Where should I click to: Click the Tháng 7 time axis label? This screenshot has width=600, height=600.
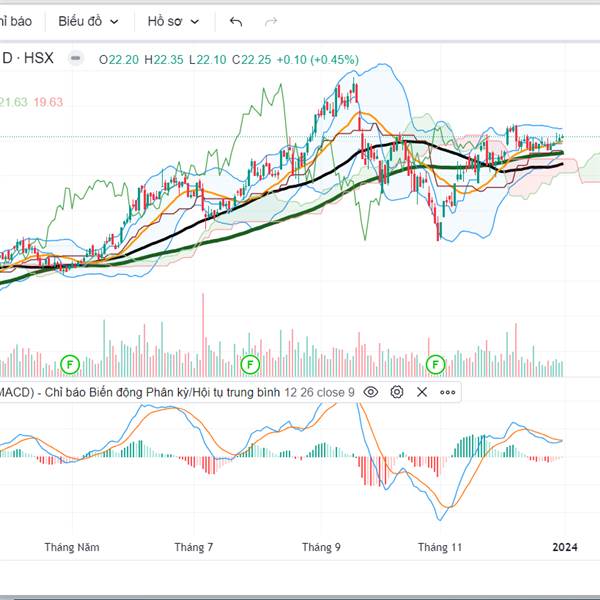pos(194,547)
